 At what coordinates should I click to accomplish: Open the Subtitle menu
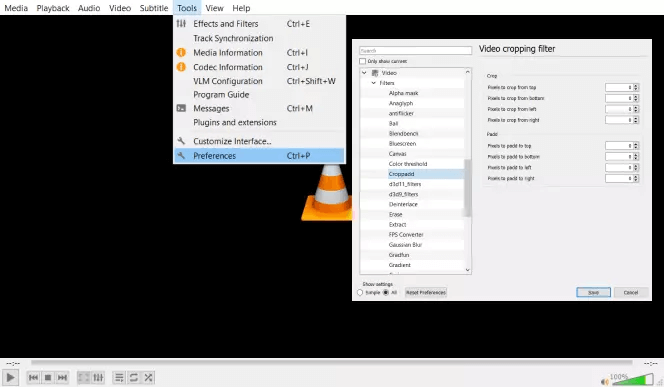(x=154, y=8)
